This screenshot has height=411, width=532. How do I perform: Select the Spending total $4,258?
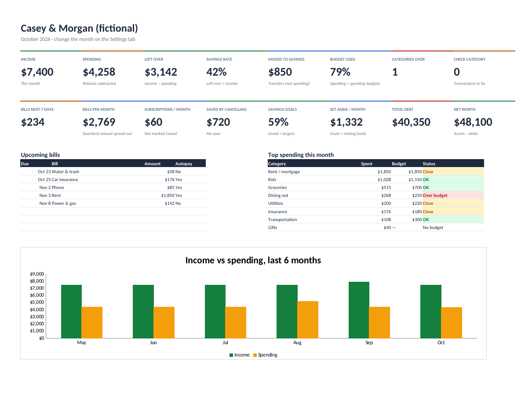[99, 72]
